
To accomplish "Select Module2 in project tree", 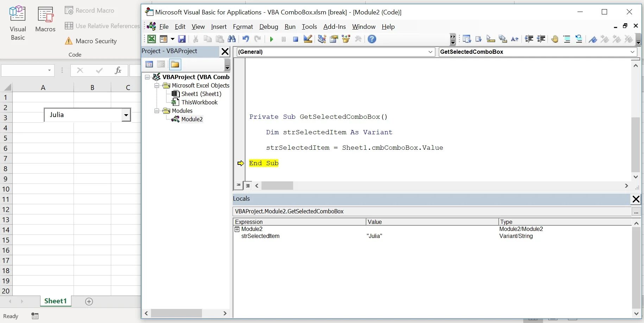I will click(x=192, y=119).
